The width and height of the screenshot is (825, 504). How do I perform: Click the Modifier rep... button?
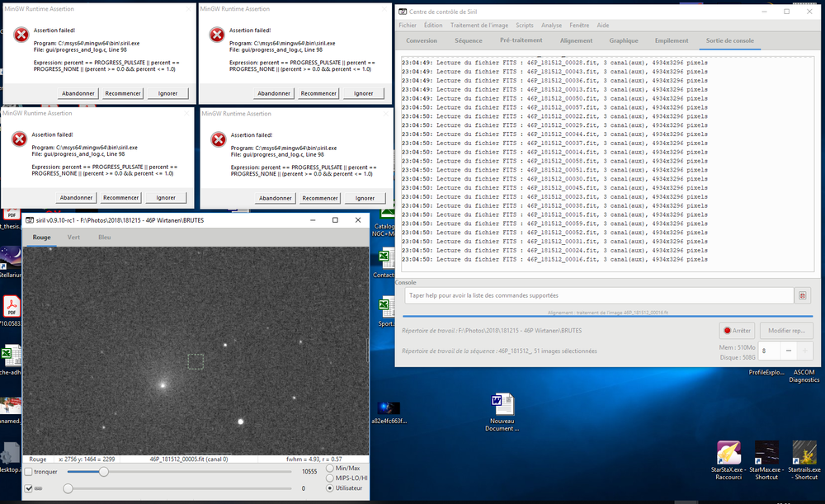[786, 331]
